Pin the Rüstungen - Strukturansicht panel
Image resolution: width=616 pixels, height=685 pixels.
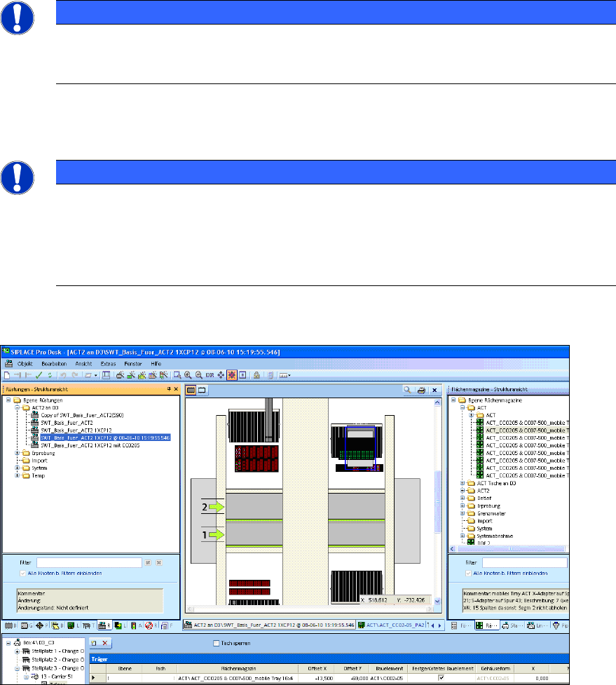169,389
